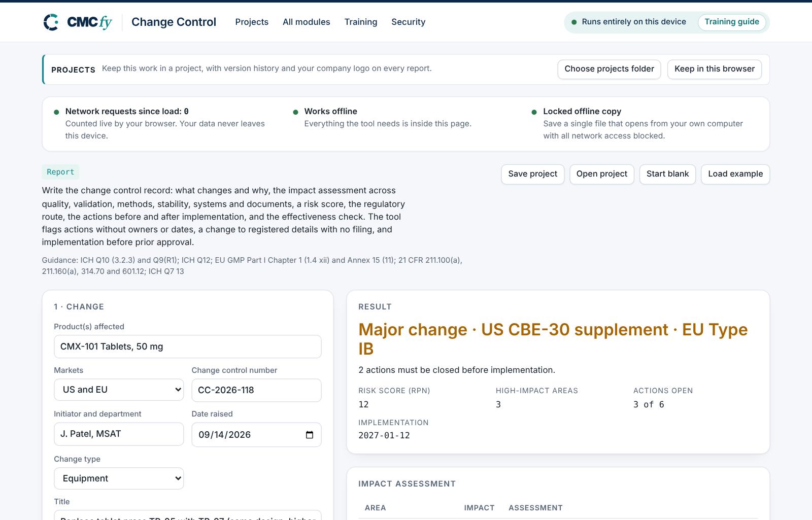Expand the Markets dropdown (US and EU)
Viewport: 812px width, 520px height.
pyautogui.click(x=119, y=390)
